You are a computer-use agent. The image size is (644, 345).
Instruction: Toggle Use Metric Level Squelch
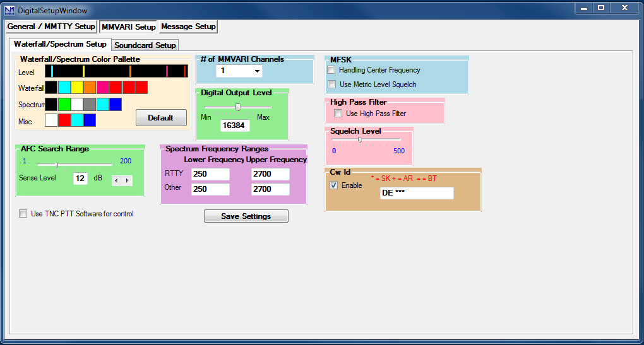pyautogui.click(x=332, y=84)
